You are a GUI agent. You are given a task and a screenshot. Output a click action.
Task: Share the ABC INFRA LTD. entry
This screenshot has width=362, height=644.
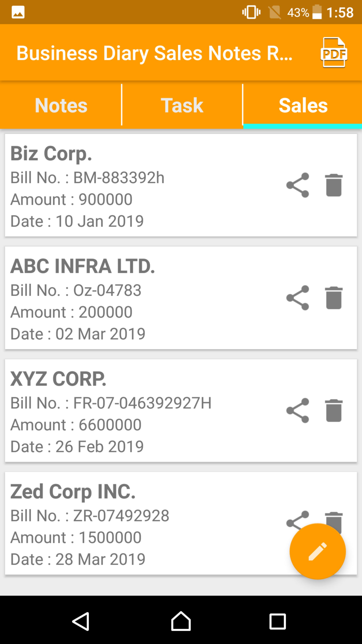[x=297, y=298]
